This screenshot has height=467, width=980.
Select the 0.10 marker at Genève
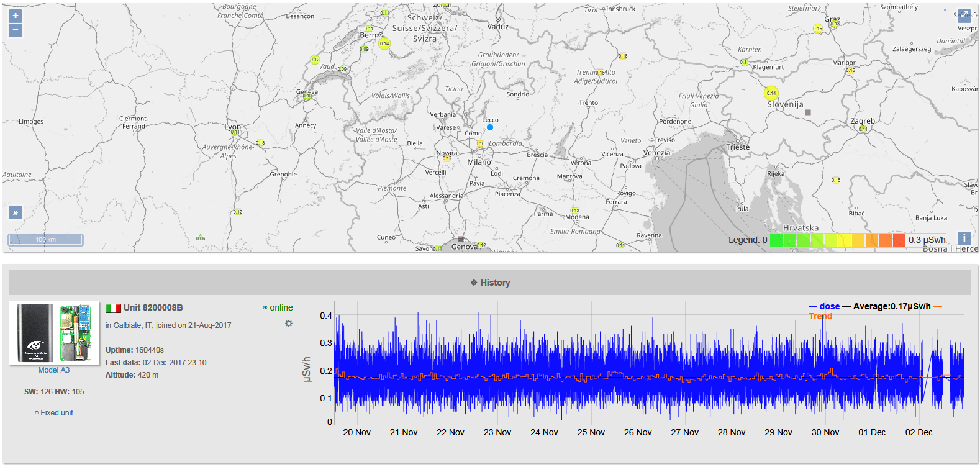pyautogui.click(x=307, y=96)
